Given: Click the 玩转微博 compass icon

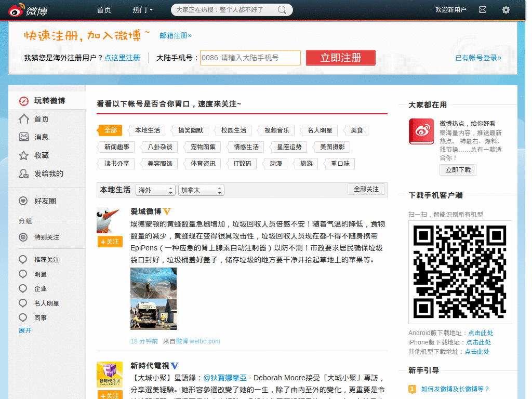Looking at the screenshot, I should (x=24, y=101).
